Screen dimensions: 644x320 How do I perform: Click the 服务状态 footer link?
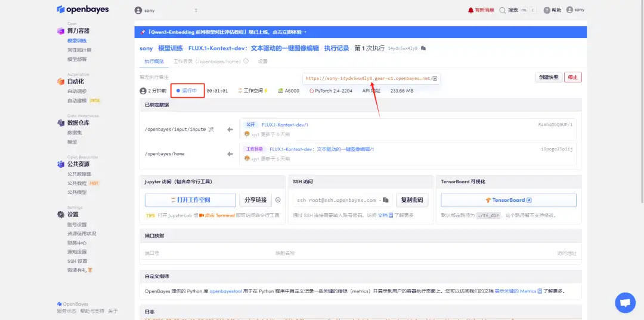click(67, 311)
